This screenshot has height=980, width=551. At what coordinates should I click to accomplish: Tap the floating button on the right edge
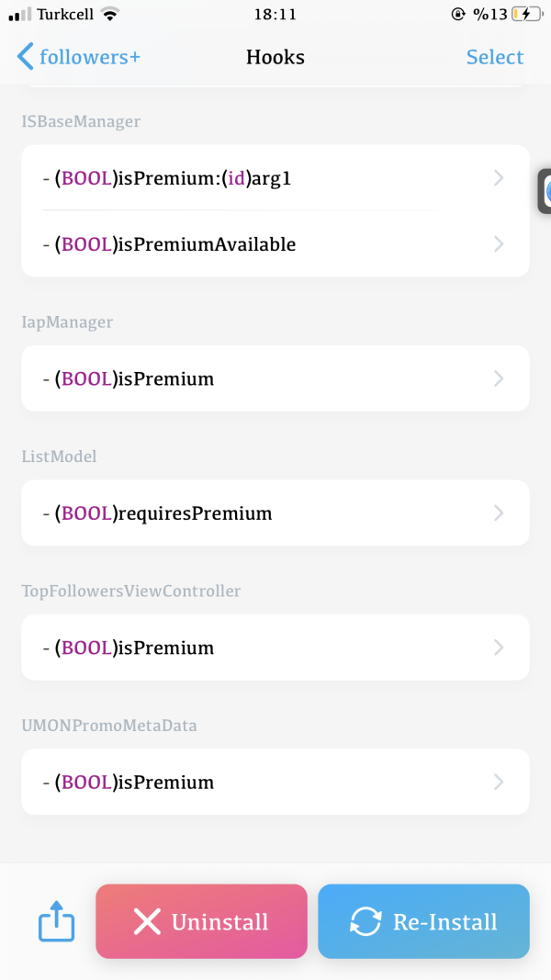click(544, 190)
